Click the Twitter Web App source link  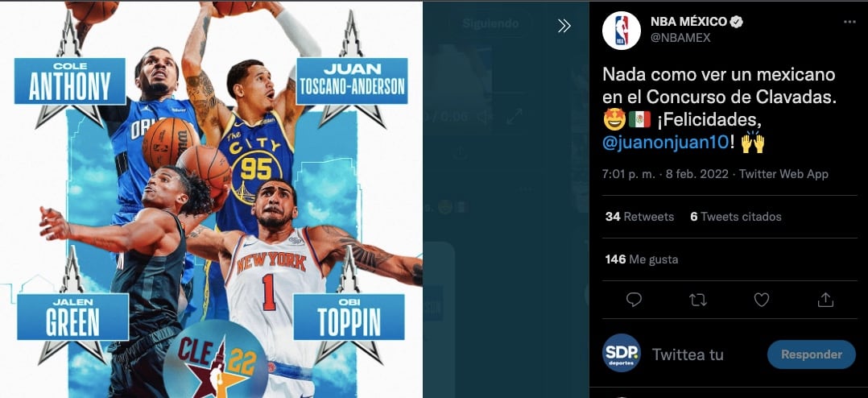tap(783, 174)
